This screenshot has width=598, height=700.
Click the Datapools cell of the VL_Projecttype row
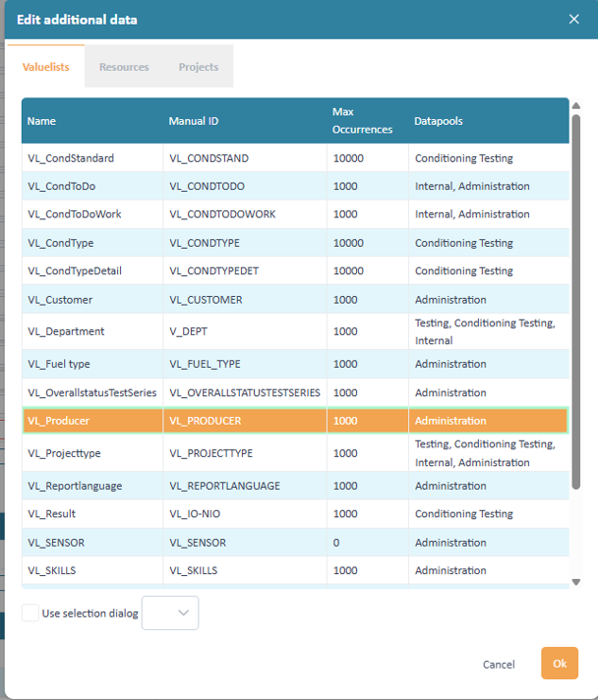coord(489,453)
